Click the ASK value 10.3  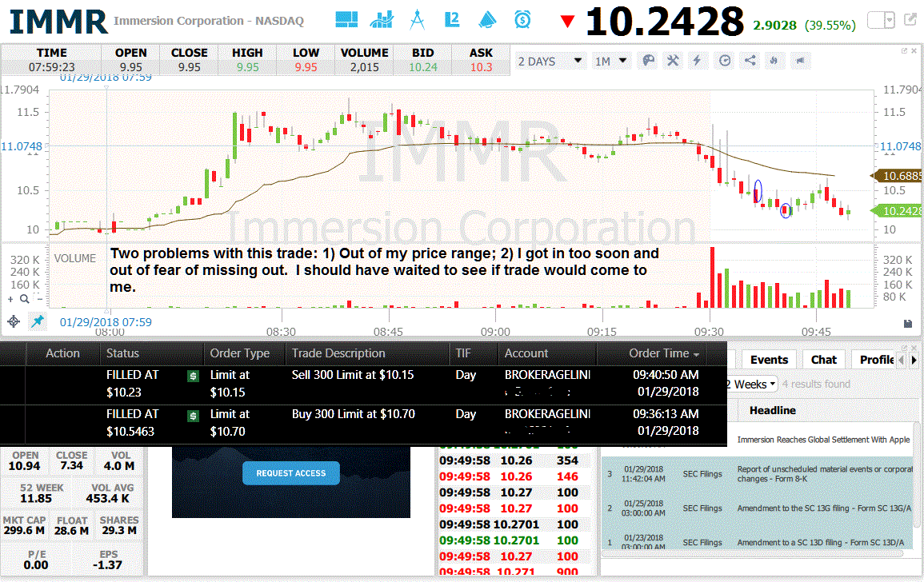(x=481, y=67)
